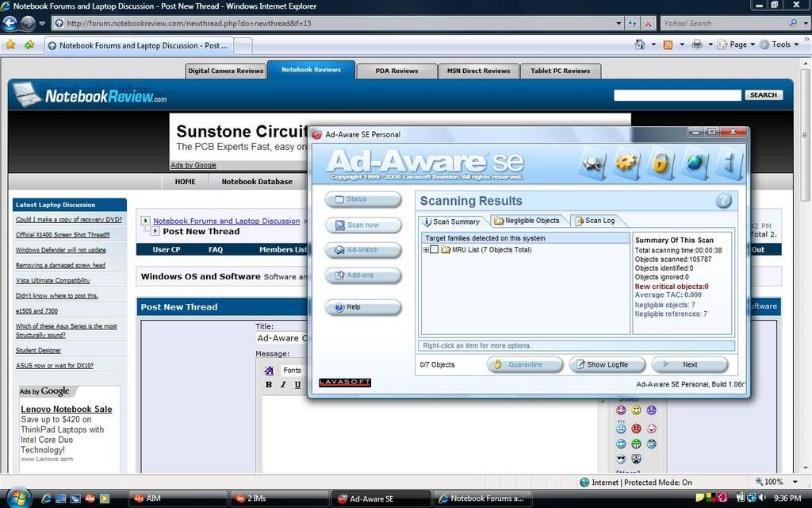
Task: Check the MRU List checkbox
Action: pyautogui.click(x=435, y=250)
